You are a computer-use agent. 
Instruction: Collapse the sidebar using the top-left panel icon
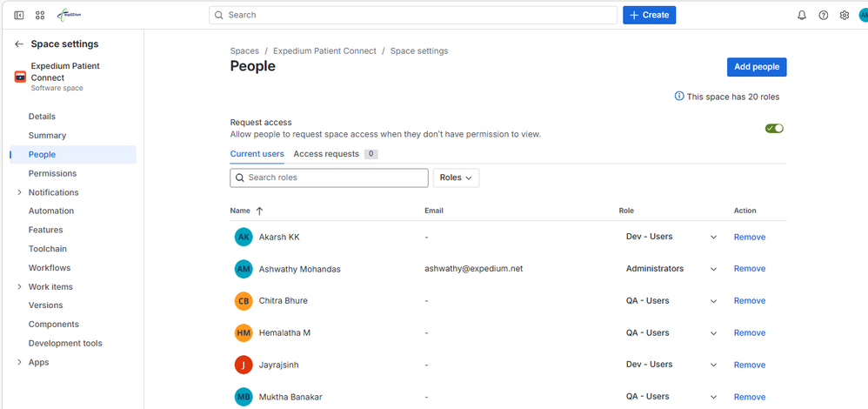coord(19,16)
